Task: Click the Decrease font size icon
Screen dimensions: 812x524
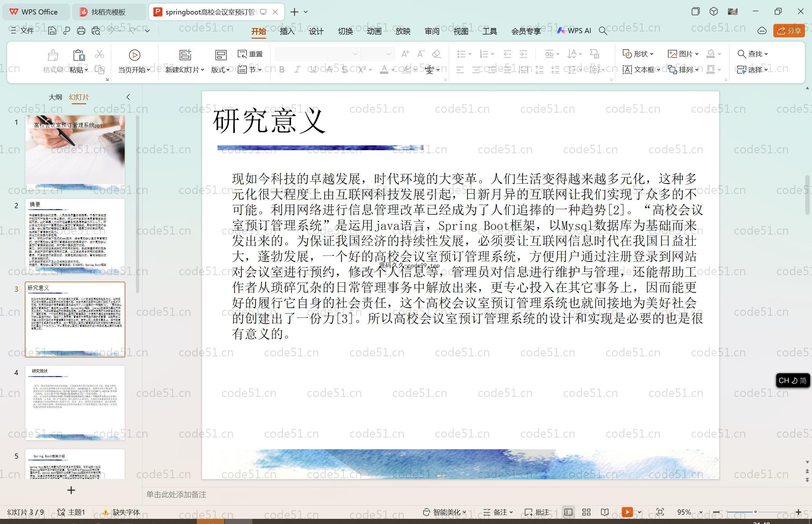Action: (x=421, y=54)
